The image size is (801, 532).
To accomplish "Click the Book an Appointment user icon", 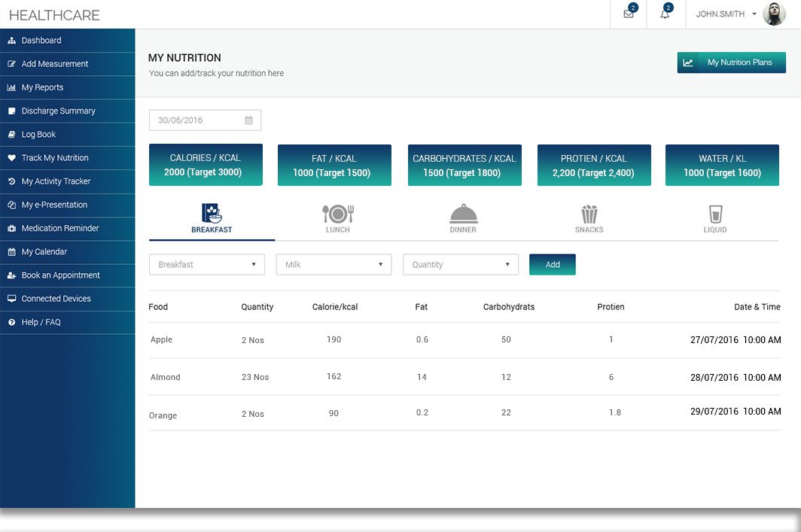I will point(12,275).
